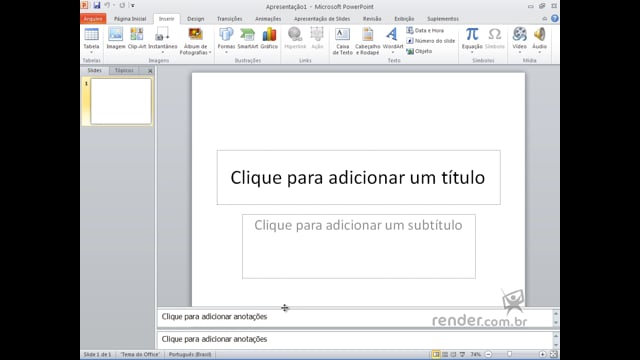
Task: Click the Vídeo film reel icon
Action: (x=520, y=35)
